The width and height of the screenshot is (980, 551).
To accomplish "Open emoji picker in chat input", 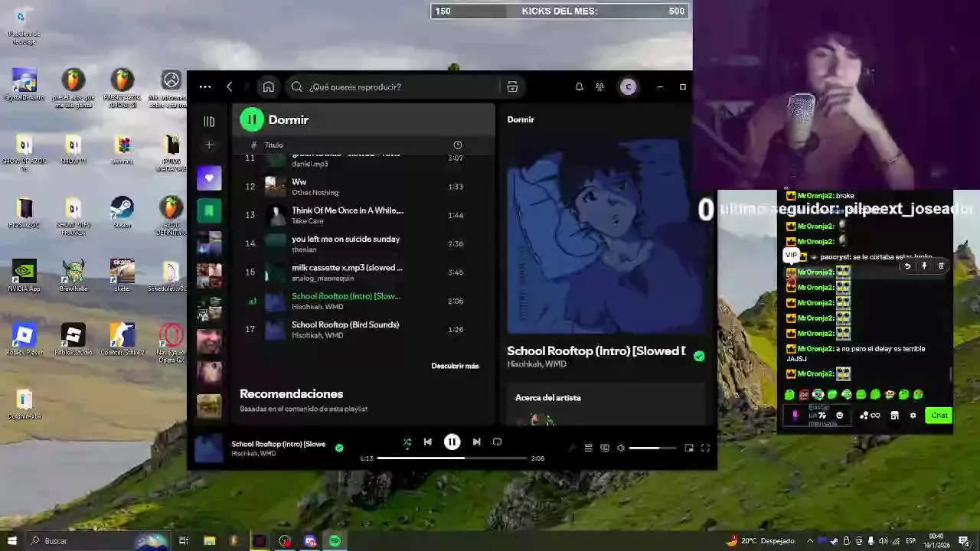I will [x=840, y=416].
